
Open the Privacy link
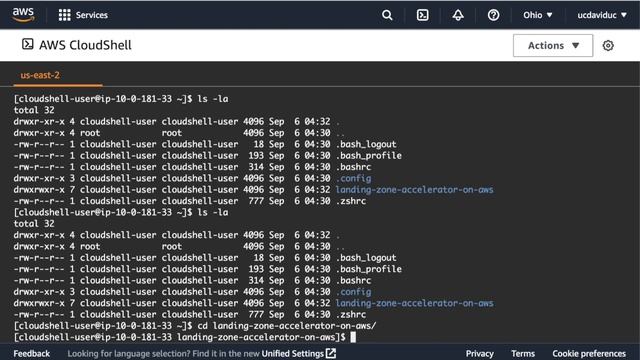[x=480, y=353]
